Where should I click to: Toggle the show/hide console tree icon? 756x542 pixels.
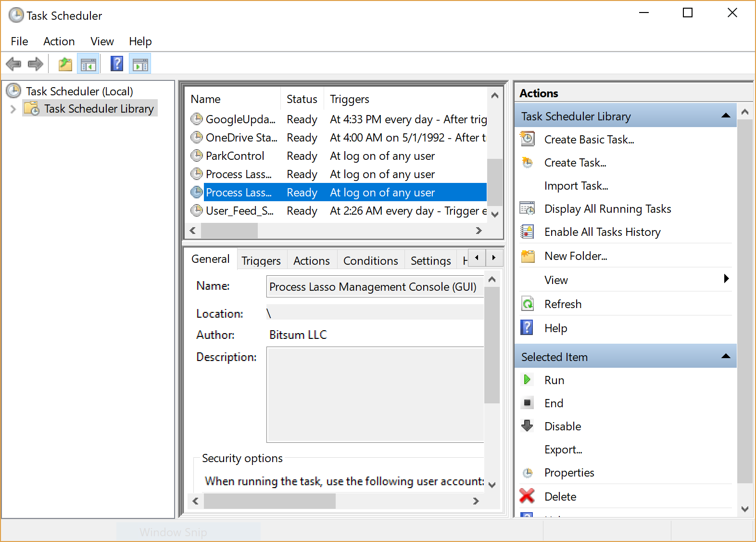tap(88, 64)
